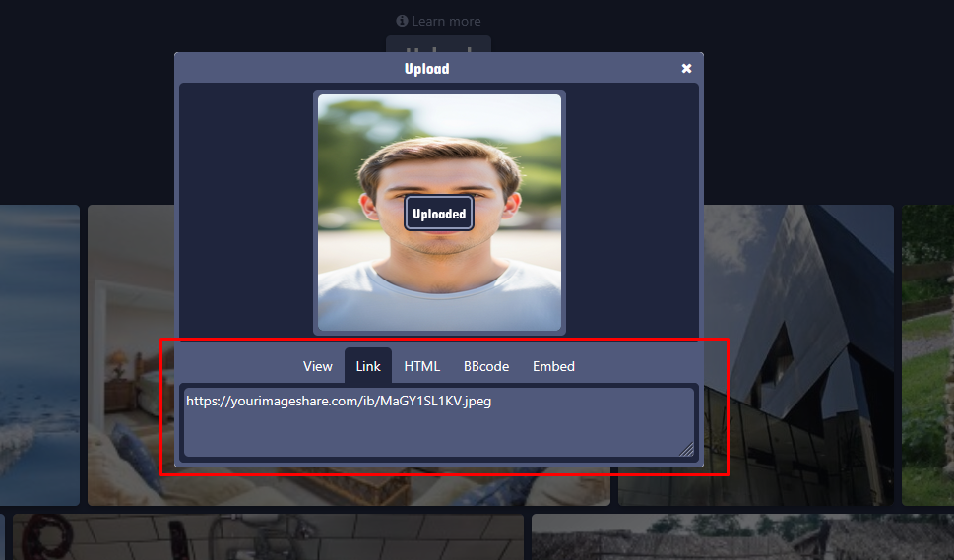The image size is (954, 560).
Task: Click the uploaded portrait thumbnail
Action: [439, 213]
